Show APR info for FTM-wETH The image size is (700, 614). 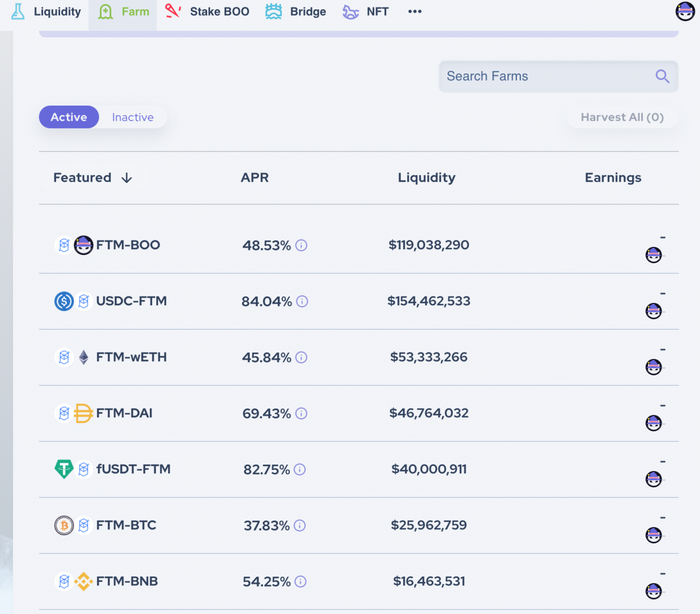point(302,358)
